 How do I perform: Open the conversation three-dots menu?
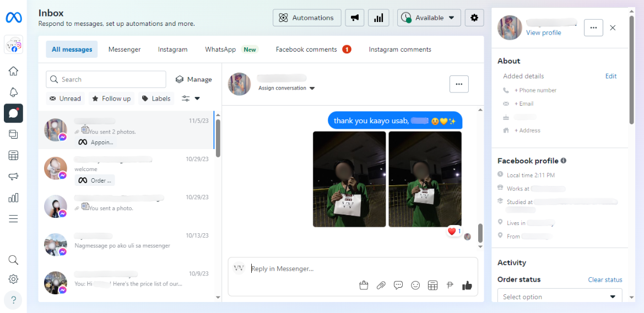(x=459, y=84)
